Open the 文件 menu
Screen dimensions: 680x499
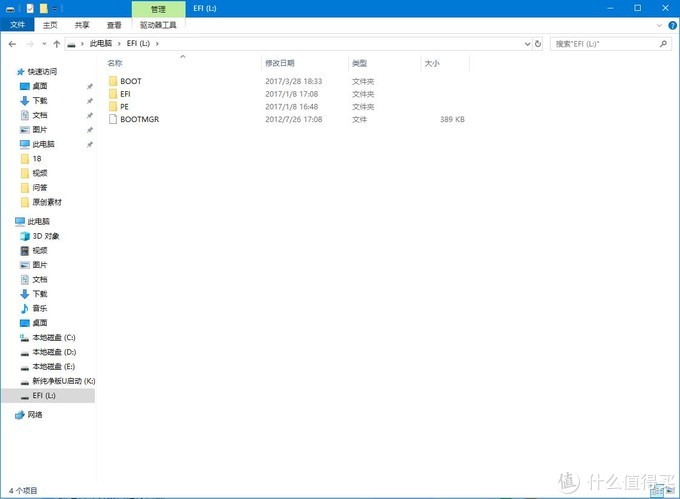click(x=17, y=25)
